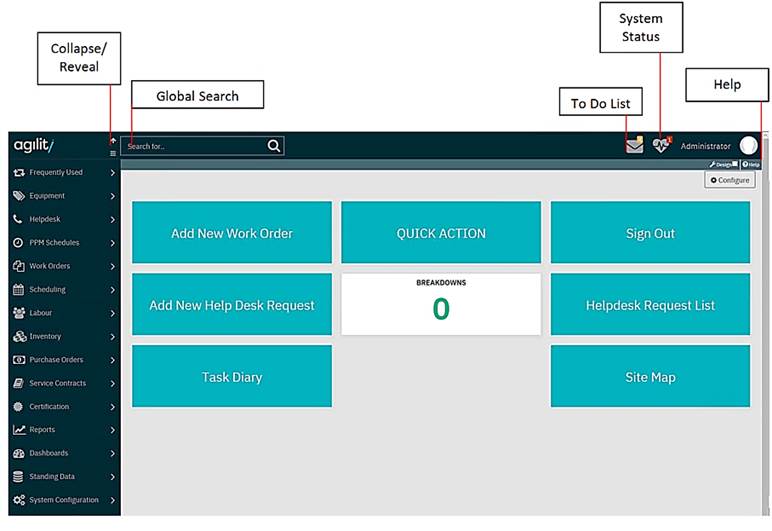Toggle Design mode in top bar
This screenshot has width=772, height=531.
point(723,164)
